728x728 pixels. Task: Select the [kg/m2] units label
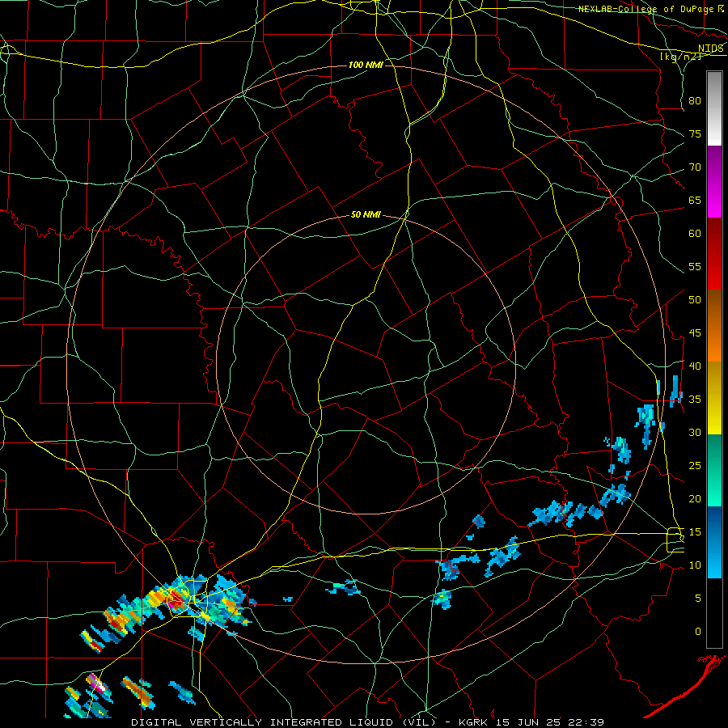tap(680, 56)
